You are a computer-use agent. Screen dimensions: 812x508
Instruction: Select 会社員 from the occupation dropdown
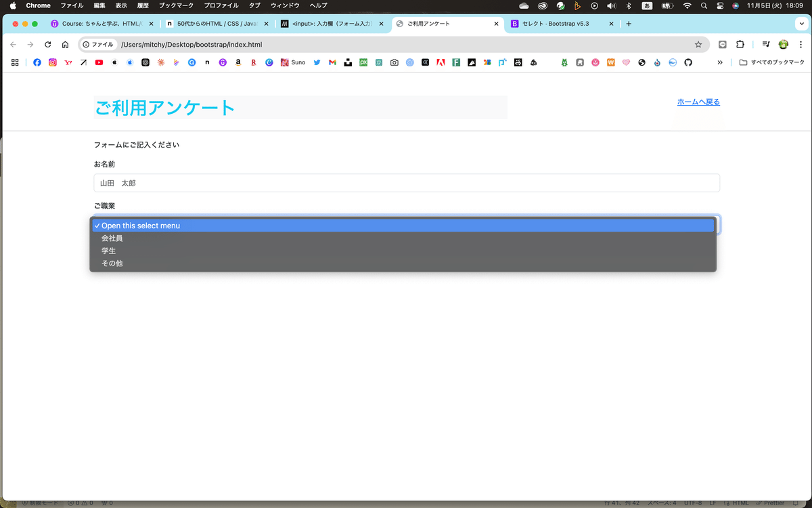112,238
